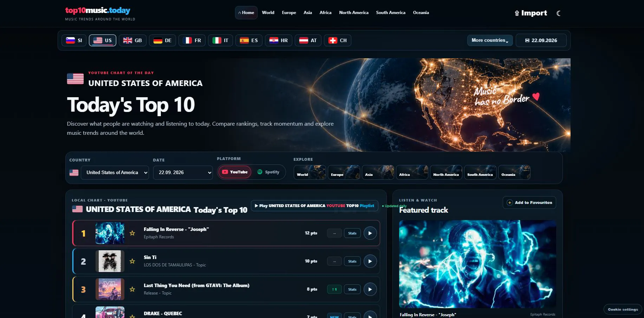Explore the Asia region tile

coord(378,172)
